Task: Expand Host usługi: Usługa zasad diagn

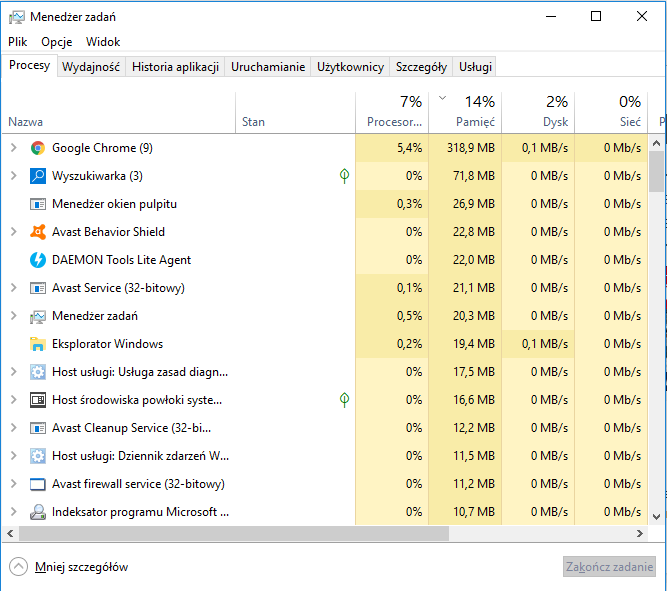Action: [x=14, y=372]
